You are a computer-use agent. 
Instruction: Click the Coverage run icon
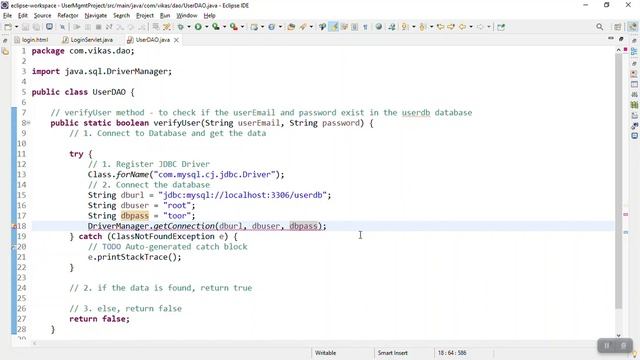pyautogui.click(x=216, y=27)
